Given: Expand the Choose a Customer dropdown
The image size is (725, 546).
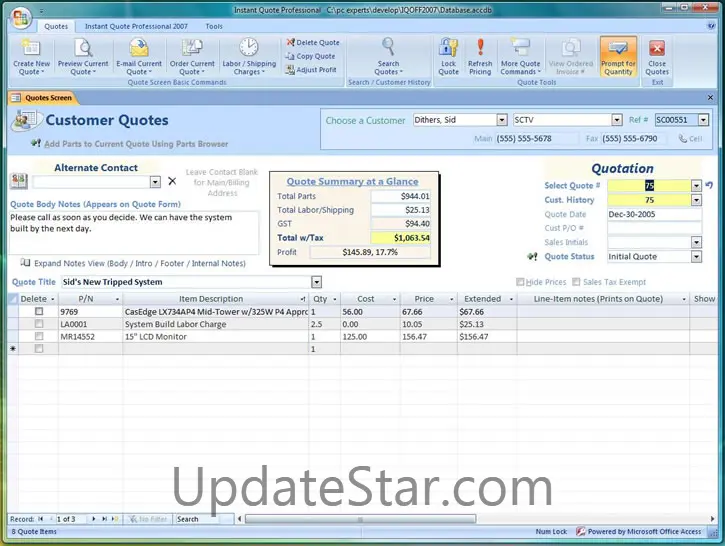Looking at the screenshot, I should (502, 120).
